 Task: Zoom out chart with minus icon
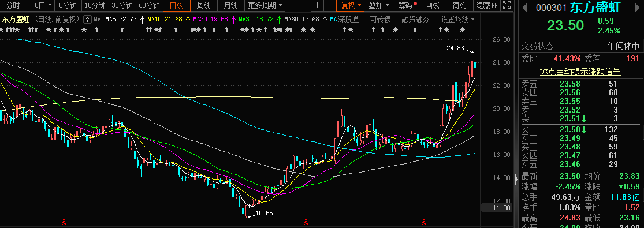point(329,5)
